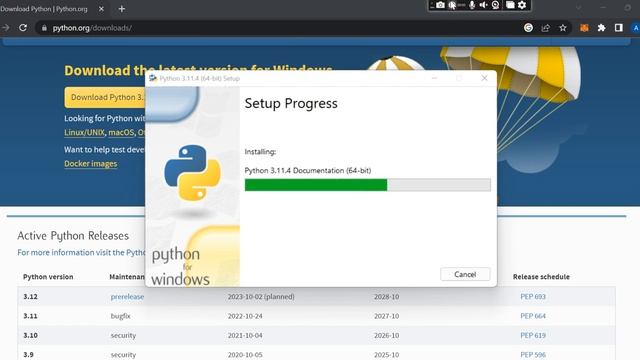This screenshot has width=640, height=360.
Task: Close the Download Python browser tab
Action: tap(101, 9)
